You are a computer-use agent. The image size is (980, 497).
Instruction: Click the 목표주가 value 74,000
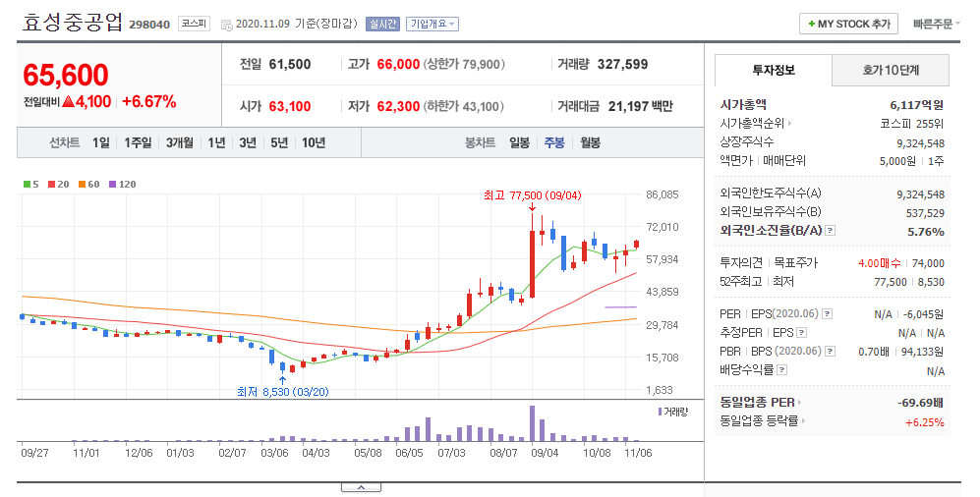click(x=928, y=263)
